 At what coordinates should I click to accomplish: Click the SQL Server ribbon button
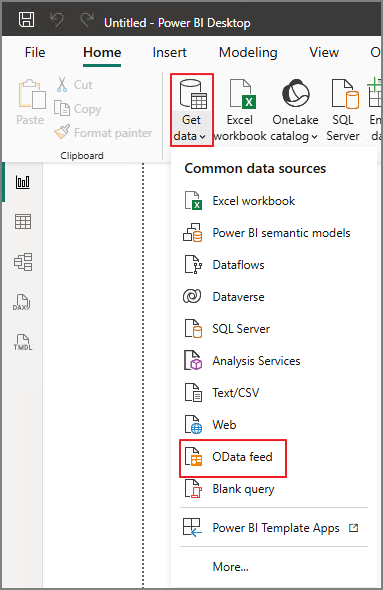[343, 110]
